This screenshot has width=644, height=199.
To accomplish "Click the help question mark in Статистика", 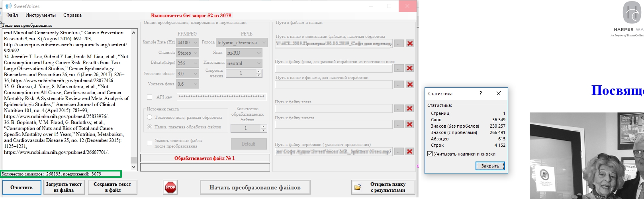I will coord(481,93).
